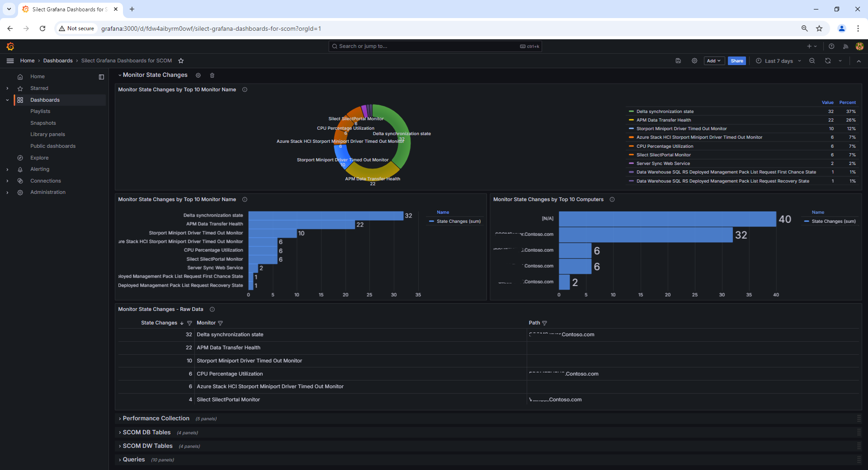Filter the Monitor column

220,323
